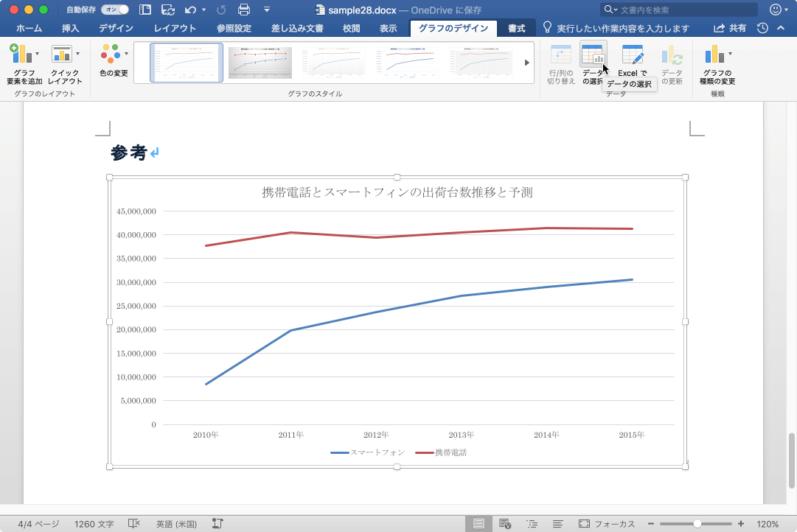Switch to Print Layout view icon
Image resolution: width=797 pixels, height=532 pixels.
tap(478, 523)
